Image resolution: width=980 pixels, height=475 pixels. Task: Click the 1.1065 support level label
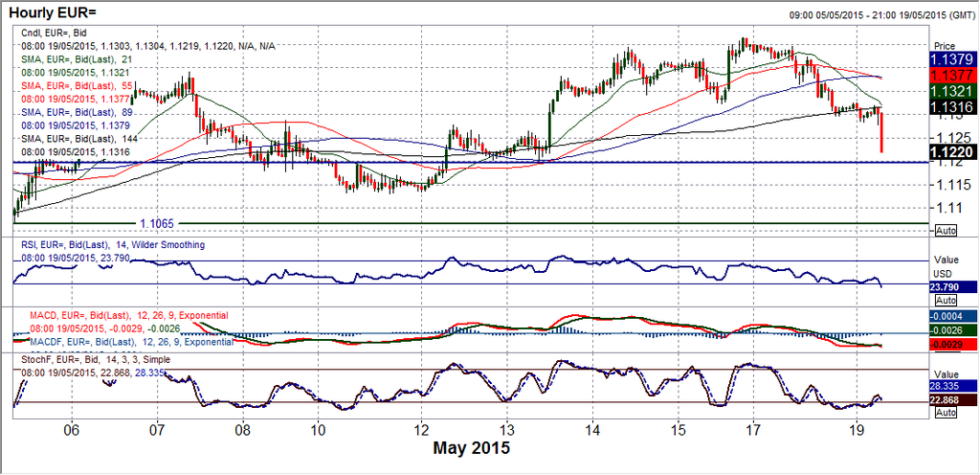tap(156, 222)
